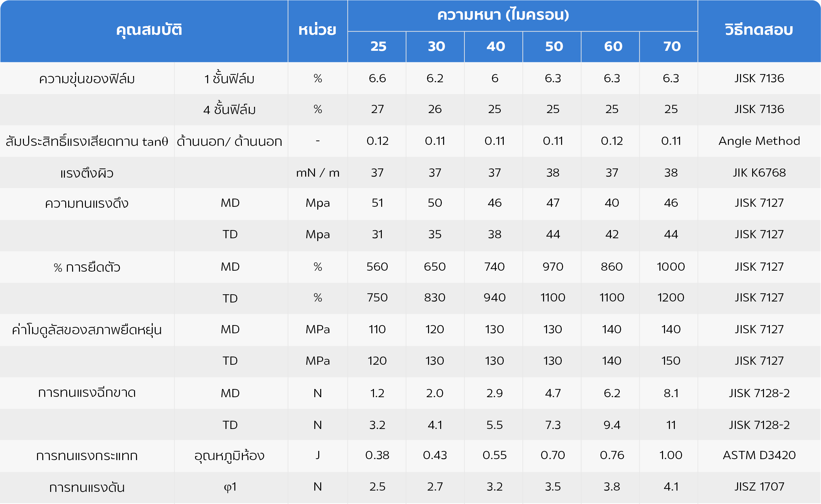Select the Angle Method test cell
The height and width of the screenshot is (504, 821).
[759, 141]
